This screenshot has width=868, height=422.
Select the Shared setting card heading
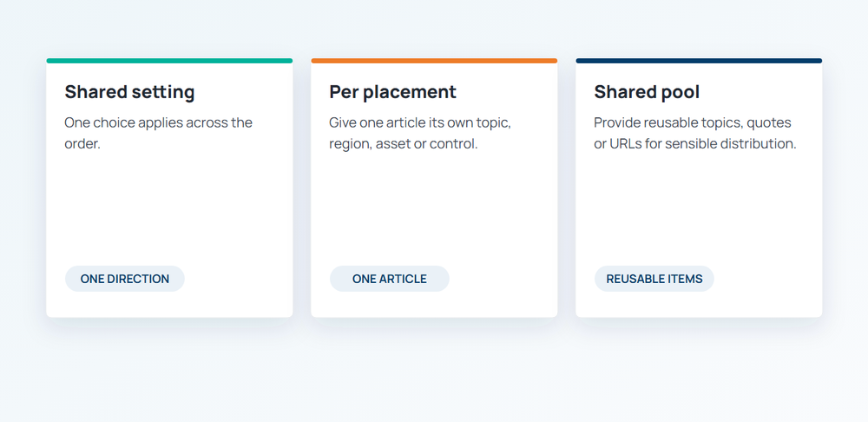click(x=129, y=92)
